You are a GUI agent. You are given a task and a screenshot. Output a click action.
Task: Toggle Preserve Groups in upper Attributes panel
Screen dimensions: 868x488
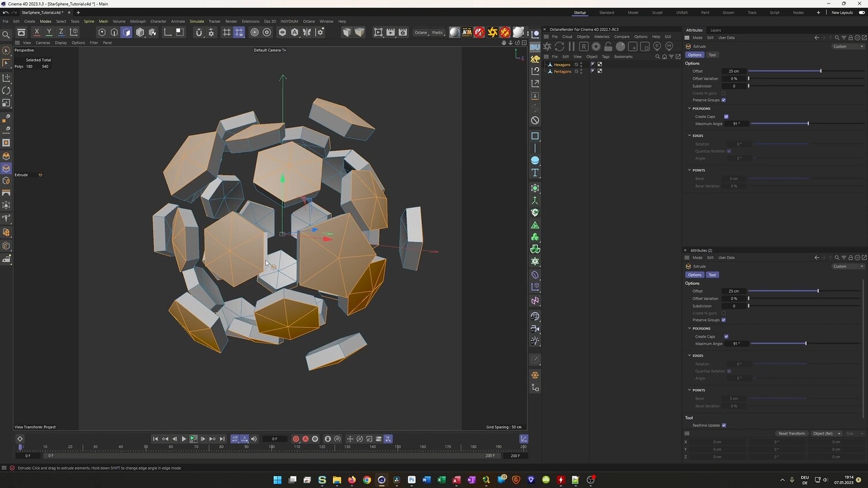tap(723, 100)
